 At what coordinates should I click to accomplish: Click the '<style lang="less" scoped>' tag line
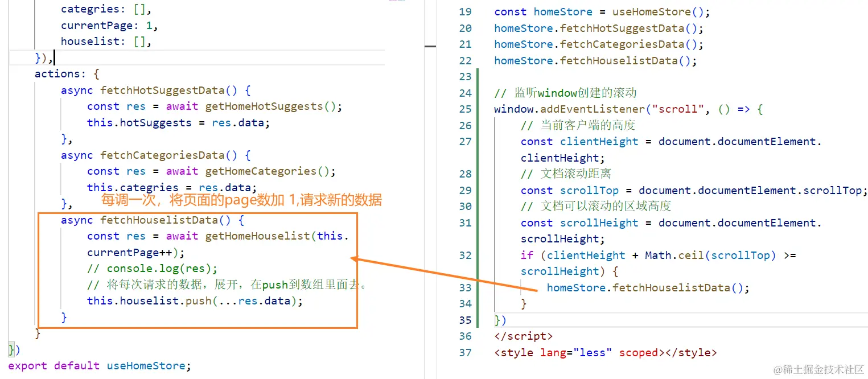coord(606,352)
